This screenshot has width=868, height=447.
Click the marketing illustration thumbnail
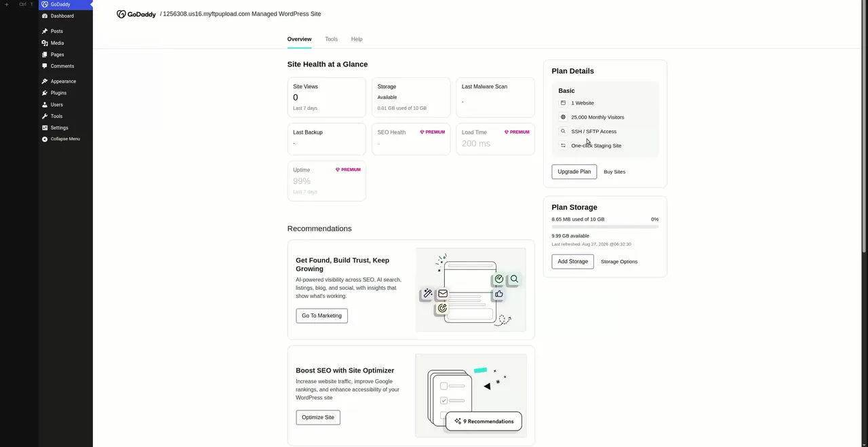(471, 290)
